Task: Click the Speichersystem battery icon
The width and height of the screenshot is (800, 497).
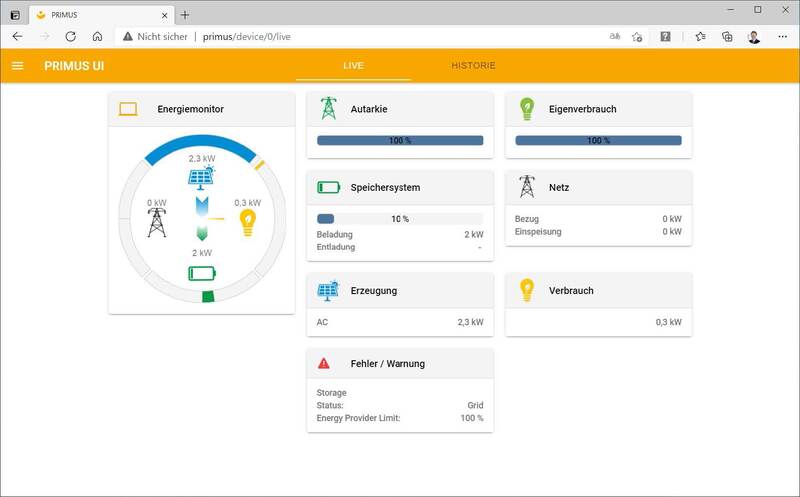Action: 328,187
